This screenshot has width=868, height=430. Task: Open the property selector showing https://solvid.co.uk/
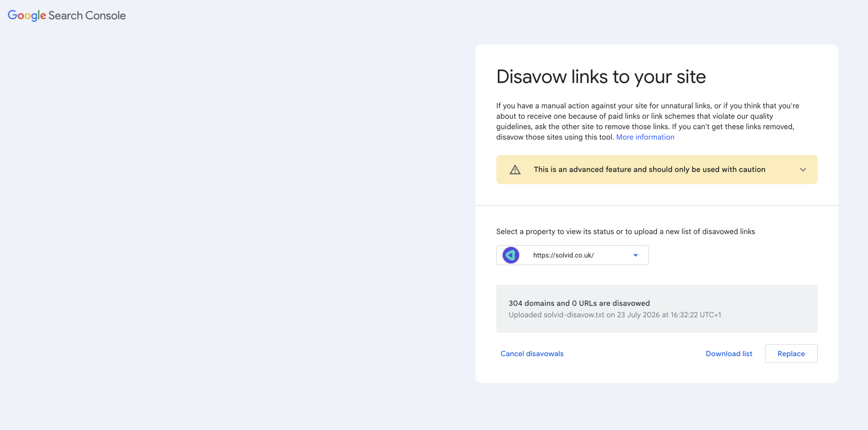pos(572,255)
